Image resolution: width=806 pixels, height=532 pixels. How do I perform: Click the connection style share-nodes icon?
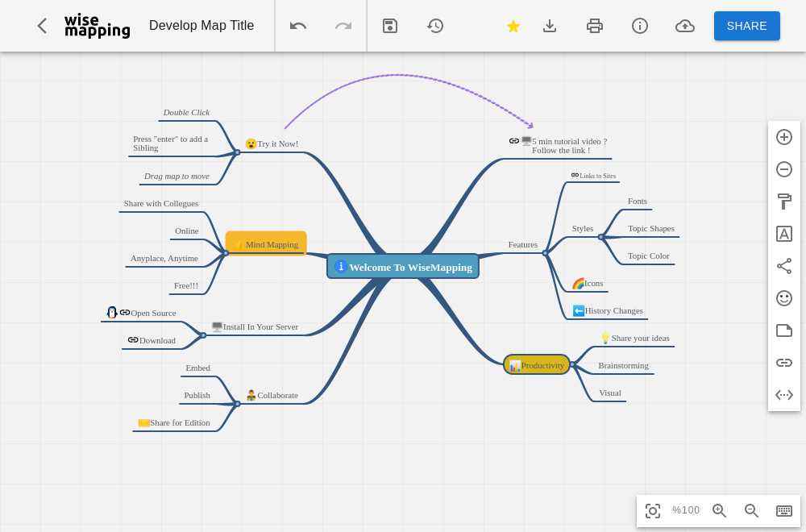pyautogui.click(x=784, y=266)
